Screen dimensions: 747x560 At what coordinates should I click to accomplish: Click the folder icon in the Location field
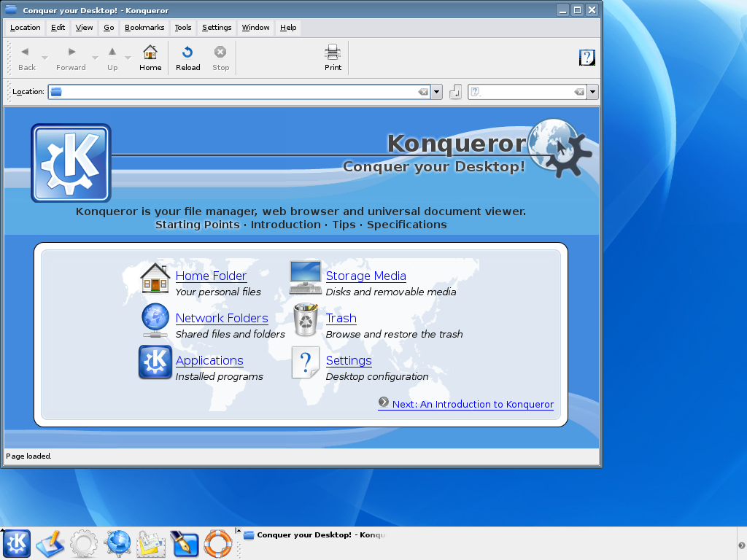56,92
